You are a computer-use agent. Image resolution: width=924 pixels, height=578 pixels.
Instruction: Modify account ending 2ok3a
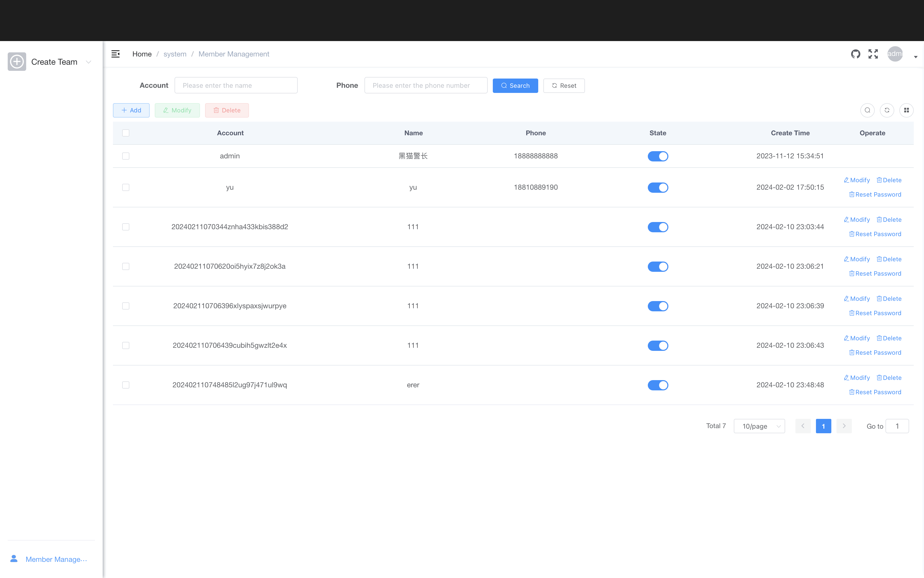click(857, 259)
